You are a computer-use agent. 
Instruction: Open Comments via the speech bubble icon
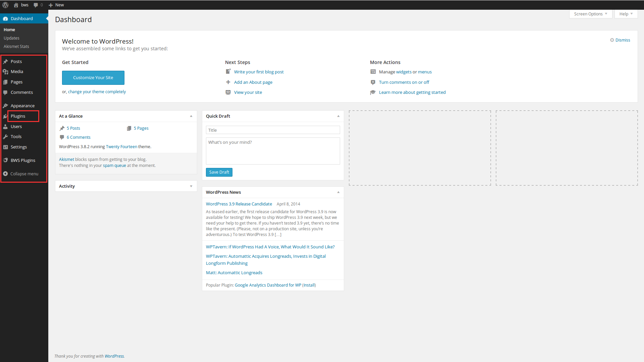[6, 92]
